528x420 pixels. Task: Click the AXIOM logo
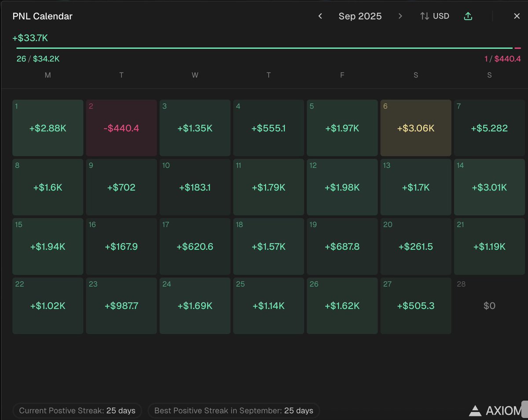click(492, 410)
